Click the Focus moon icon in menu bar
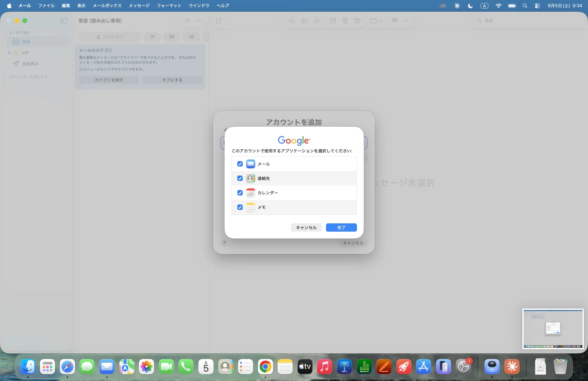This screenshot has height=381, width=588. coord(470,6)
